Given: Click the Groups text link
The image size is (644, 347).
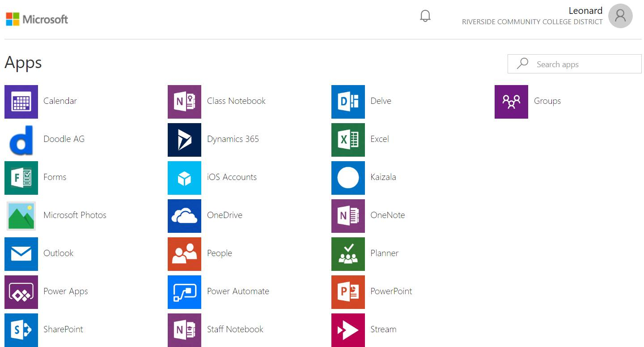Looking at the screenshot, I should click(x=547, y=101).
